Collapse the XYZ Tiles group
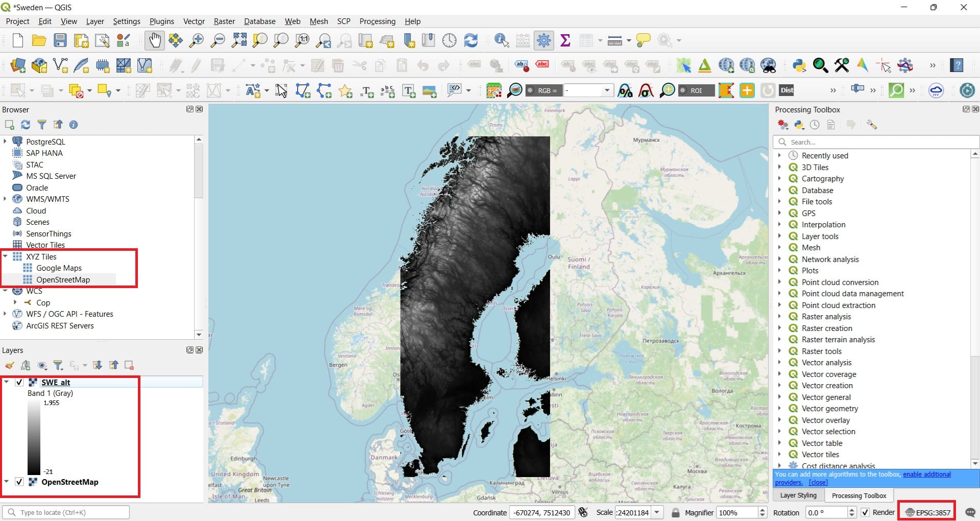980x521 pixels. [x=5, y=256]
